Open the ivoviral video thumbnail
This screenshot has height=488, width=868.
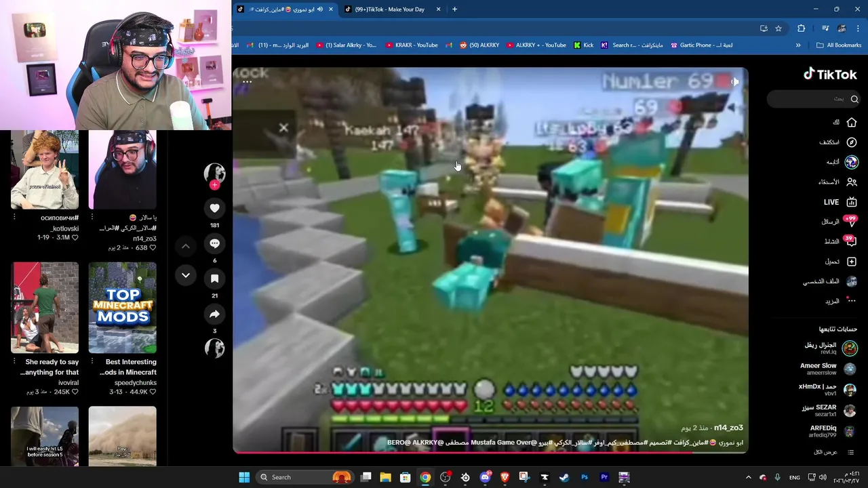click(45, 308)
